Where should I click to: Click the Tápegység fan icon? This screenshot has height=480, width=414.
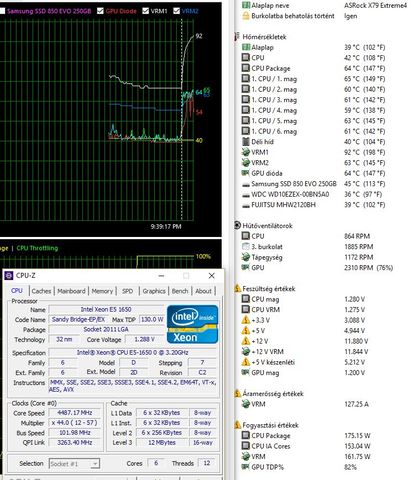pos(246,257)
